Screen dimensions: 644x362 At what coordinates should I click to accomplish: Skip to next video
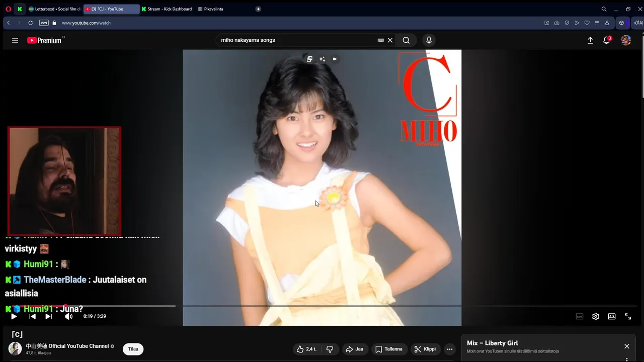(48, 316)
